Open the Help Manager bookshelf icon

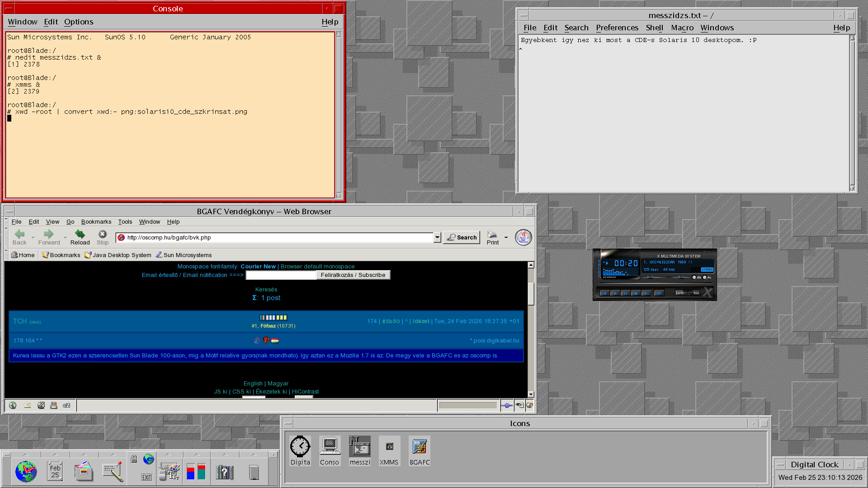click(224, 472)
